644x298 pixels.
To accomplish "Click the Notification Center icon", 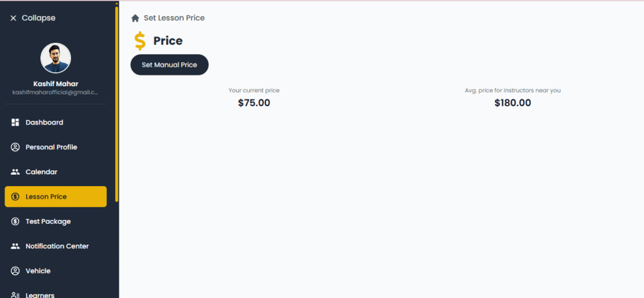I will click(x=16, y=246).
